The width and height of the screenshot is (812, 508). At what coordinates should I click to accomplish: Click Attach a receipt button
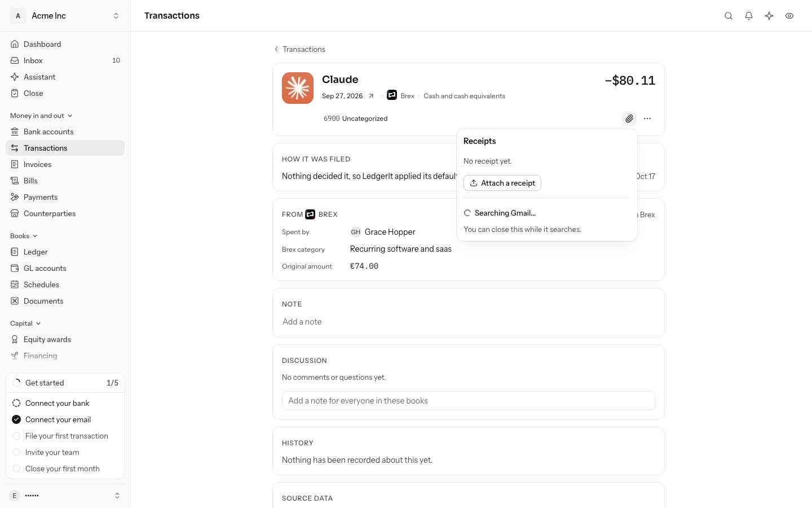point(502,183)
